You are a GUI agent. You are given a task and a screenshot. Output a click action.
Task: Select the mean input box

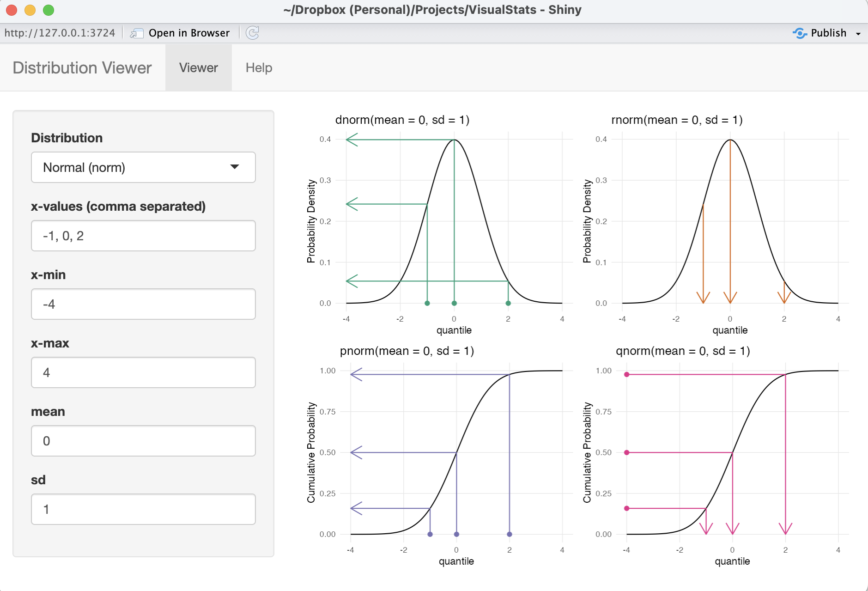tap(143, 441)
